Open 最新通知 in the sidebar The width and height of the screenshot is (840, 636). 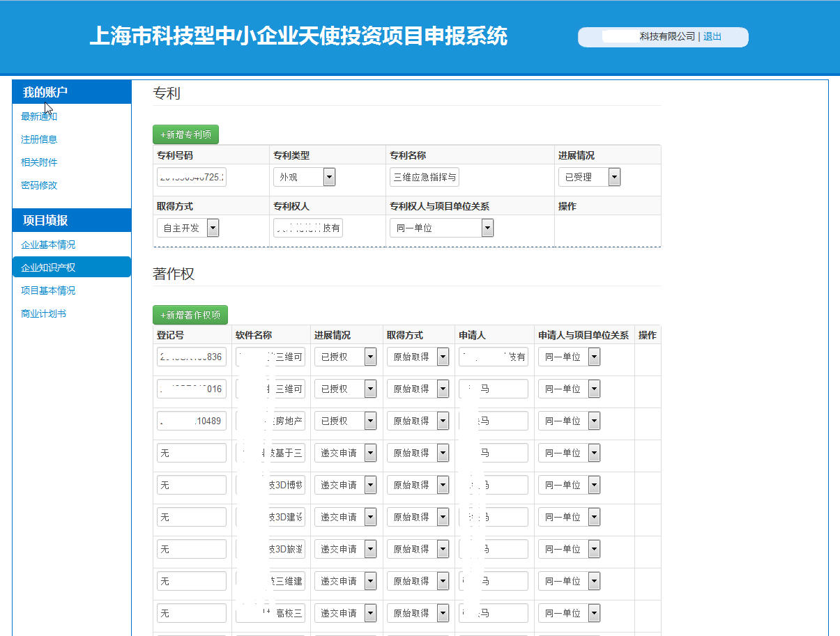coord(39,116)
